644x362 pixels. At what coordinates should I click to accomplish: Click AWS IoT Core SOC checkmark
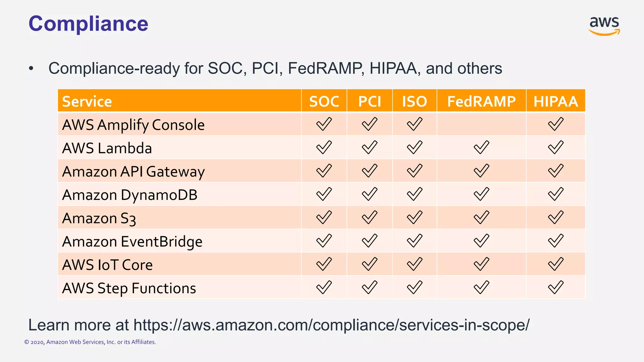tap(324, 264)
